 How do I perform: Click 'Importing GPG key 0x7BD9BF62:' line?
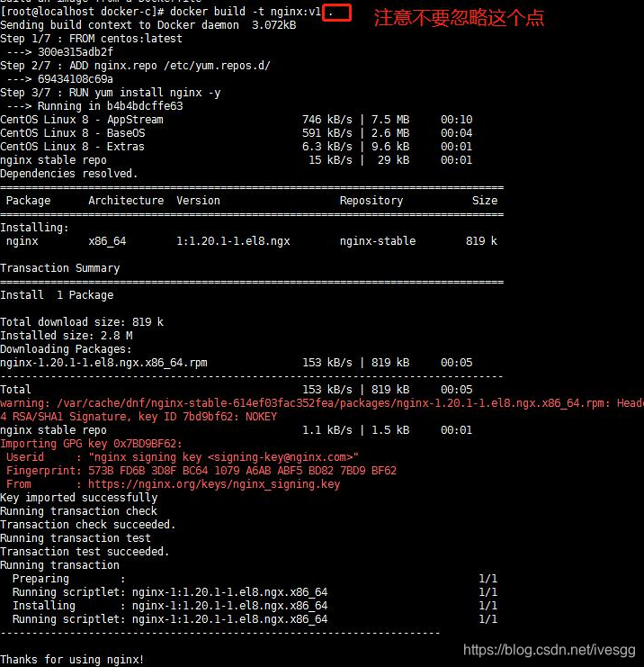pos(91,444)
